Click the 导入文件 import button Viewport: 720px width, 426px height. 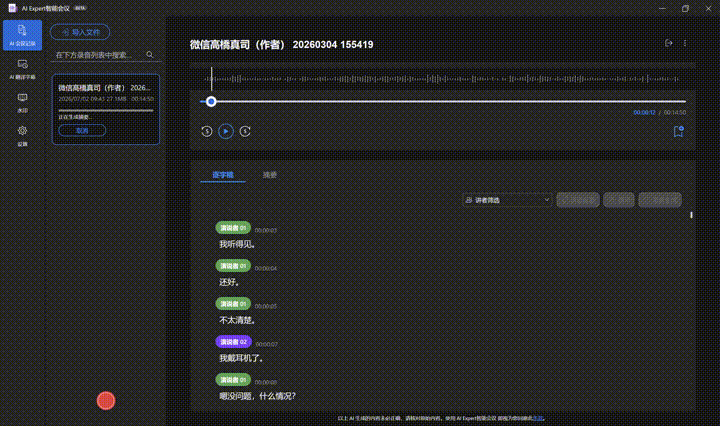click(80, 32)
